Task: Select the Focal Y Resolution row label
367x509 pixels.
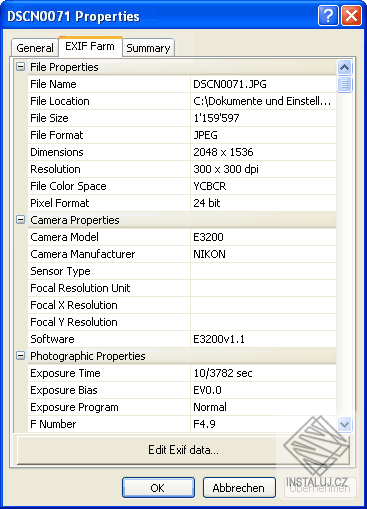Action: 74,322
